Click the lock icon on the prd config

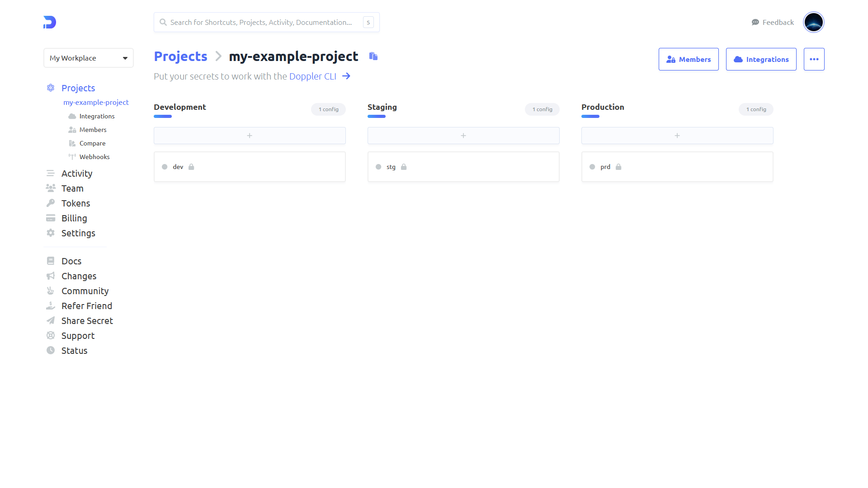[618, 167]
